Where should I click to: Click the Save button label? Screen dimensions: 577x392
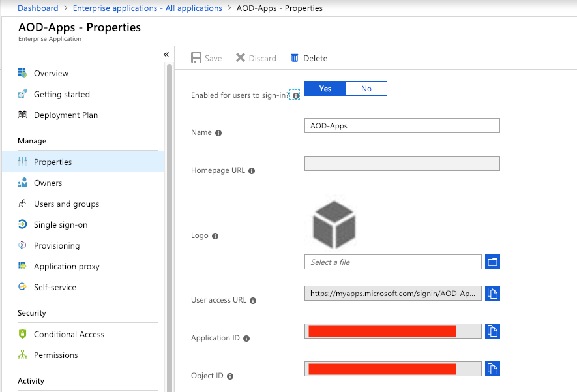pos(213,59)
